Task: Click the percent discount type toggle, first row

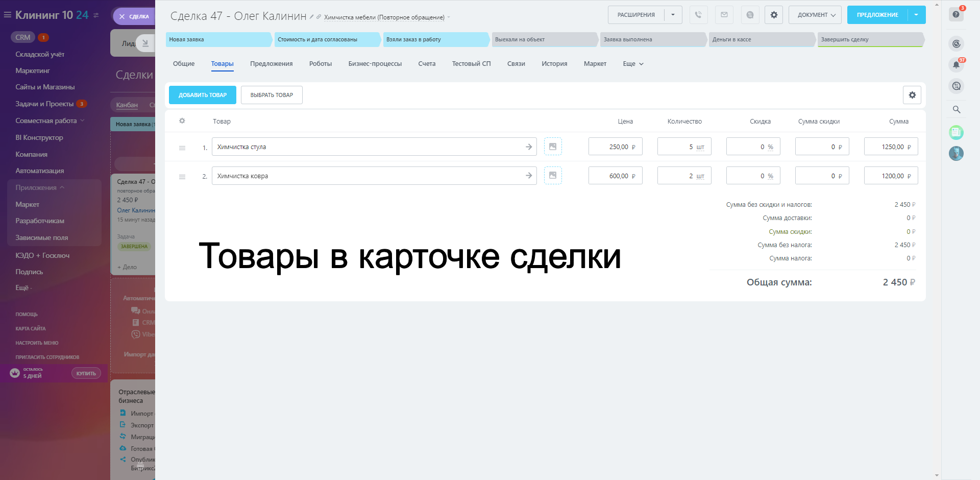Action: [770, 147]
